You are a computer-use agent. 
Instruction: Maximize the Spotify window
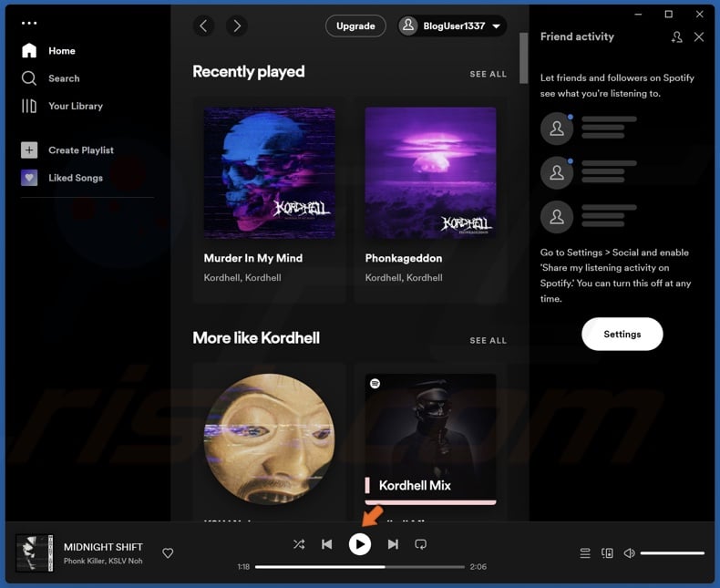pyautogui.click(x=669, y=15)
